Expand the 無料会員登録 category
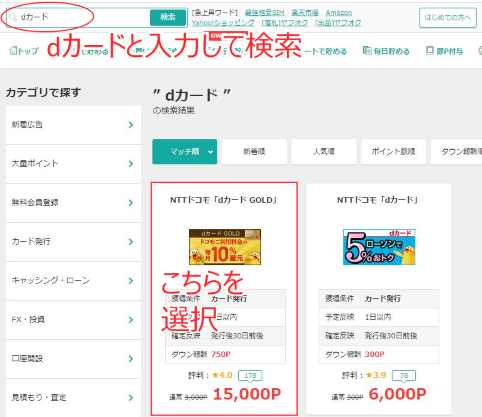 [x=73, y=203]
